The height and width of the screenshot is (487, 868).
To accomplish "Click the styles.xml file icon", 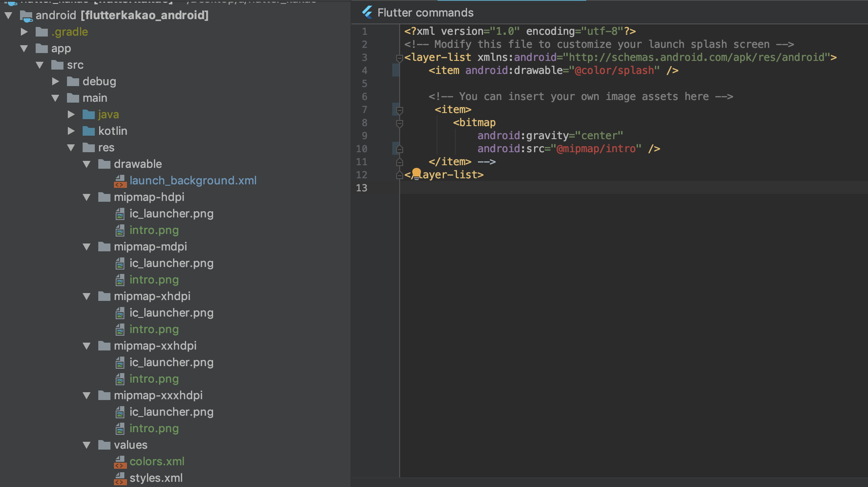I will click(120, 478).
